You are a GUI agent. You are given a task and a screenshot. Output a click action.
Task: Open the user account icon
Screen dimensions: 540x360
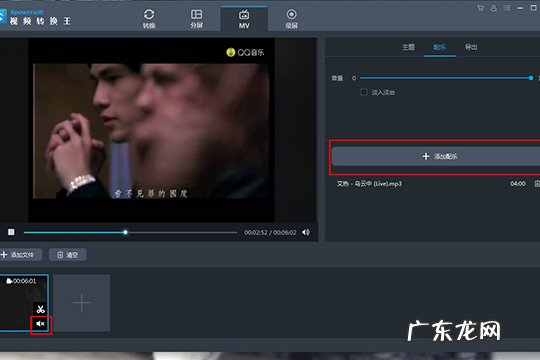(x=494, y=8)
